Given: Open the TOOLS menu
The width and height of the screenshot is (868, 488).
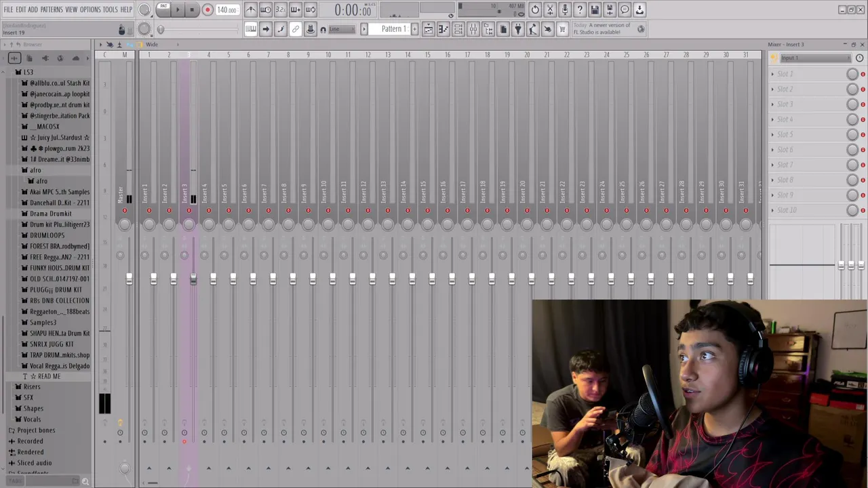Looking at the screenshot, I should click(x=110, y=9).
